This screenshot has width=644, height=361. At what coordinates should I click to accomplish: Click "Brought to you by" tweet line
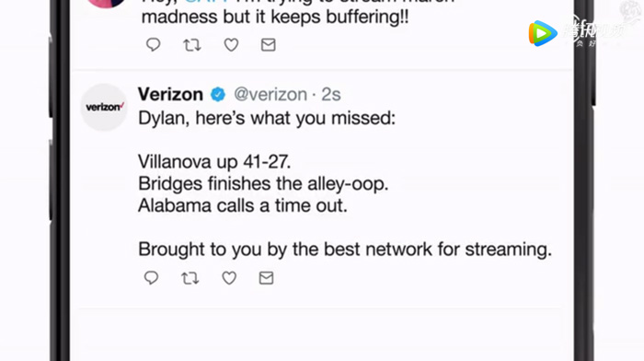(x=345, y=250)
